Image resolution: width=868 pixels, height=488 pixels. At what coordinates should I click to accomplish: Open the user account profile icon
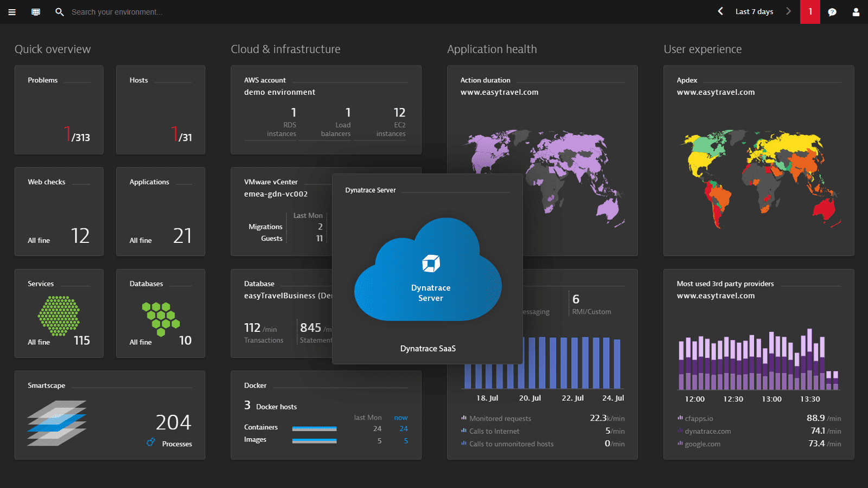[x=856, y=12]
